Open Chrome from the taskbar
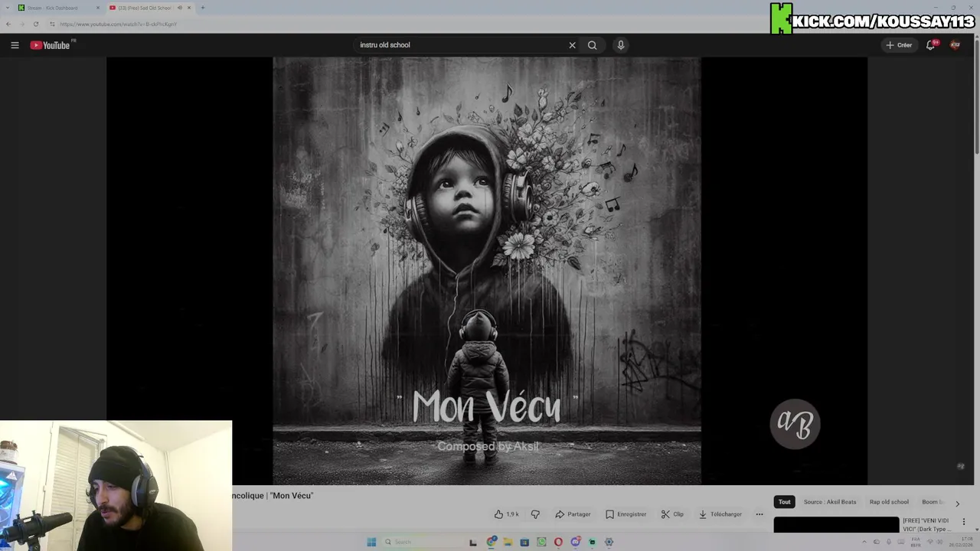 pyautogui.click(x=492, y=542)
